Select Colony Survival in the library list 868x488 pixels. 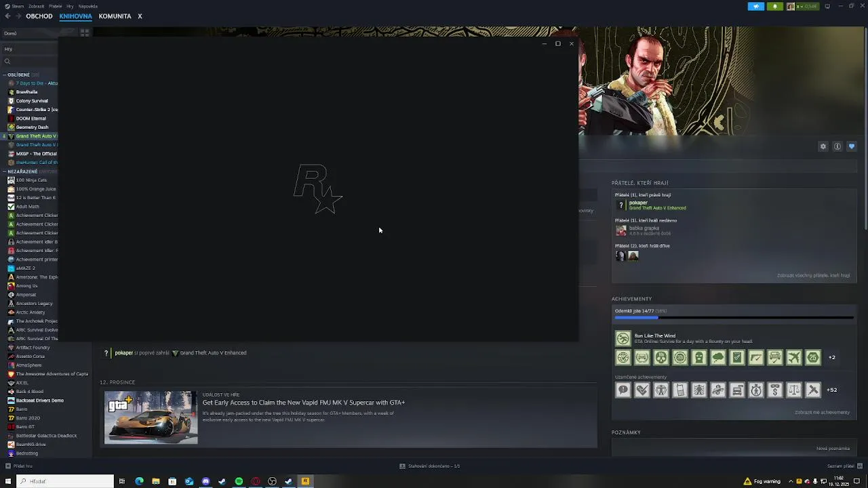click(x=32, y=101)
